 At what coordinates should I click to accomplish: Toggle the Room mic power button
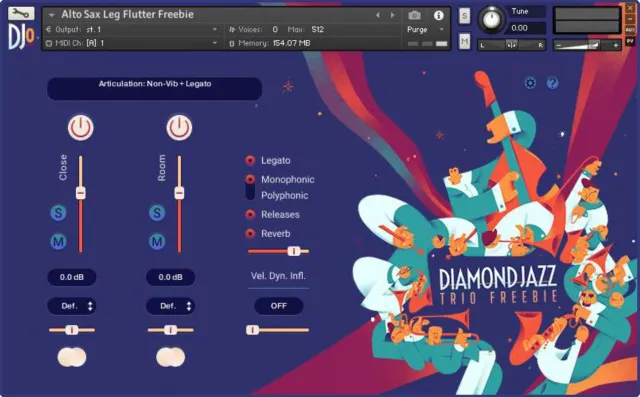point(179,128)
